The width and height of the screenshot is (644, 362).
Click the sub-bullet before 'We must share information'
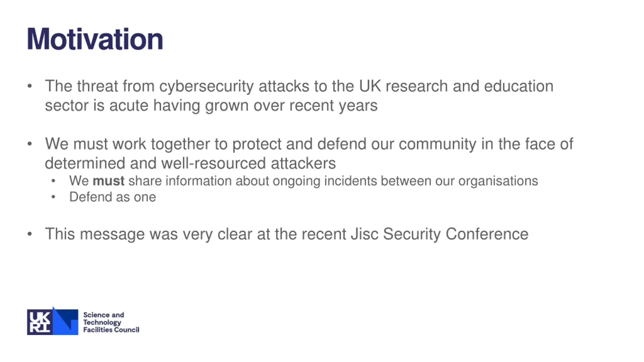point(53,181)
